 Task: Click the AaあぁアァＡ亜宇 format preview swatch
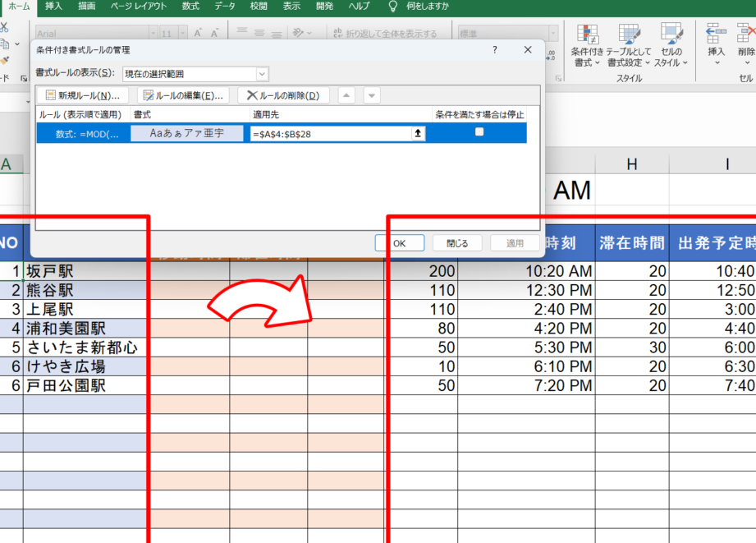(187, 133)
